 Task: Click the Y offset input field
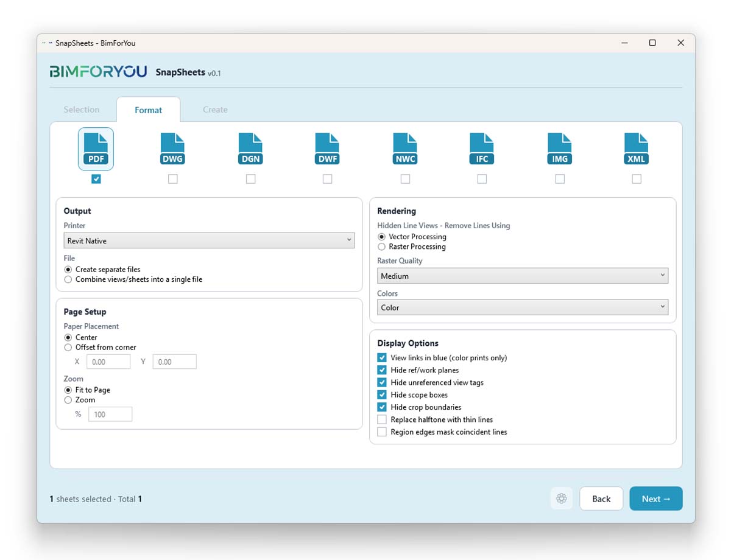(174, 362)
